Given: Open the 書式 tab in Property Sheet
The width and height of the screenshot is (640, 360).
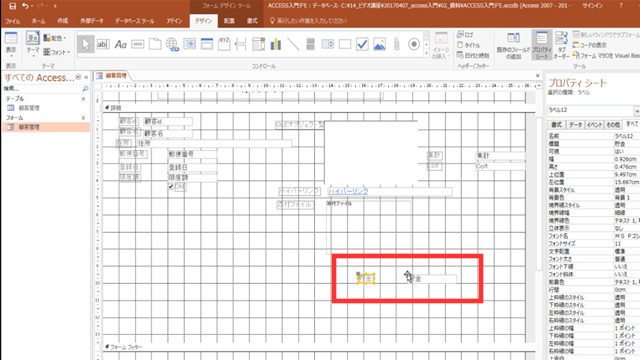Looking at the screenshot, I should coord(556,124).
